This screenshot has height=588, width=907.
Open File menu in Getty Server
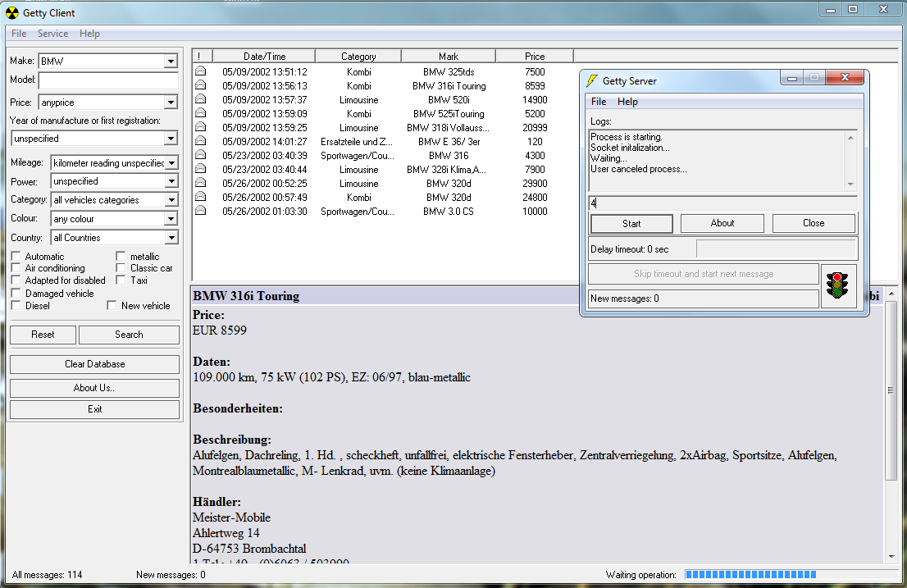pos(599,102)
